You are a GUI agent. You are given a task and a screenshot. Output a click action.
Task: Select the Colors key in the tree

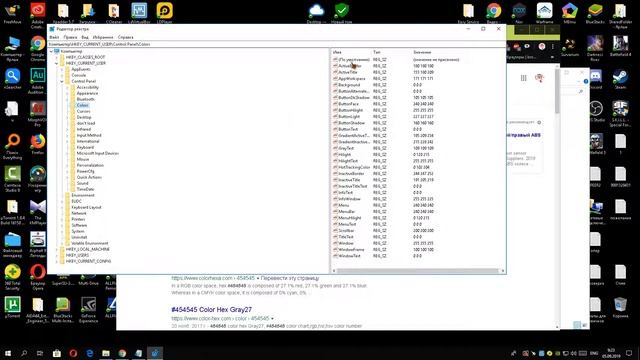click(82, 105)
